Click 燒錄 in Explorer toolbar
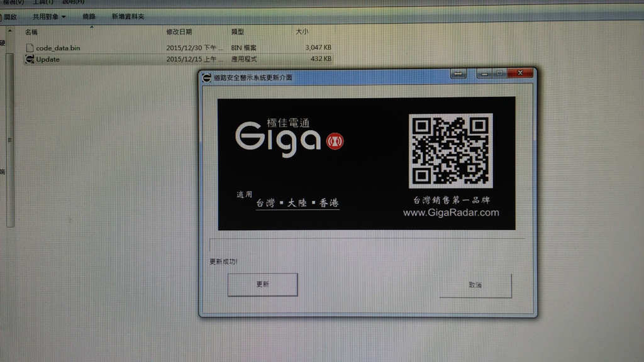Image resolution: width=644 pixels, height=362 pixels. pos(89,16)
